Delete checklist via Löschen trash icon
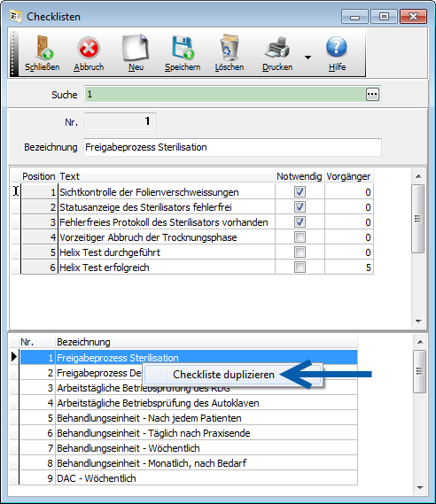 coord(230,48)
